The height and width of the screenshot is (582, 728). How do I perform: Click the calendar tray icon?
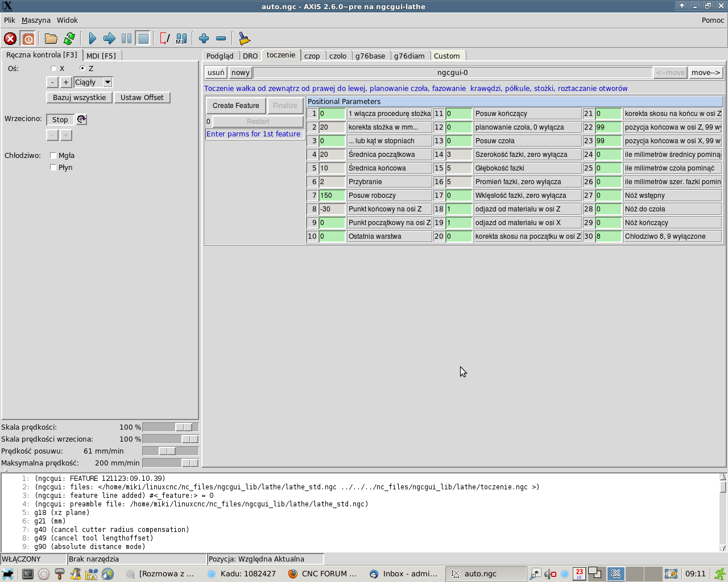point(579,574)
